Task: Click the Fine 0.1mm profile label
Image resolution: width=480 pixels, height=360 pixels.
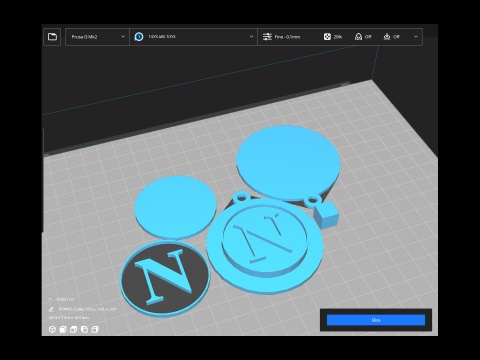Action: 287,37
